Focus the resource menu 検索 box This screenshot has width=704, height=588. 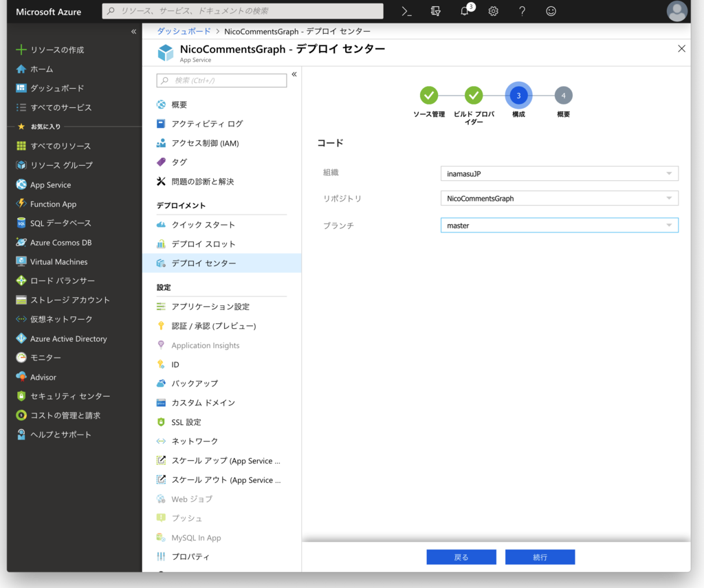pyautogui.click(x=221, y=80)
